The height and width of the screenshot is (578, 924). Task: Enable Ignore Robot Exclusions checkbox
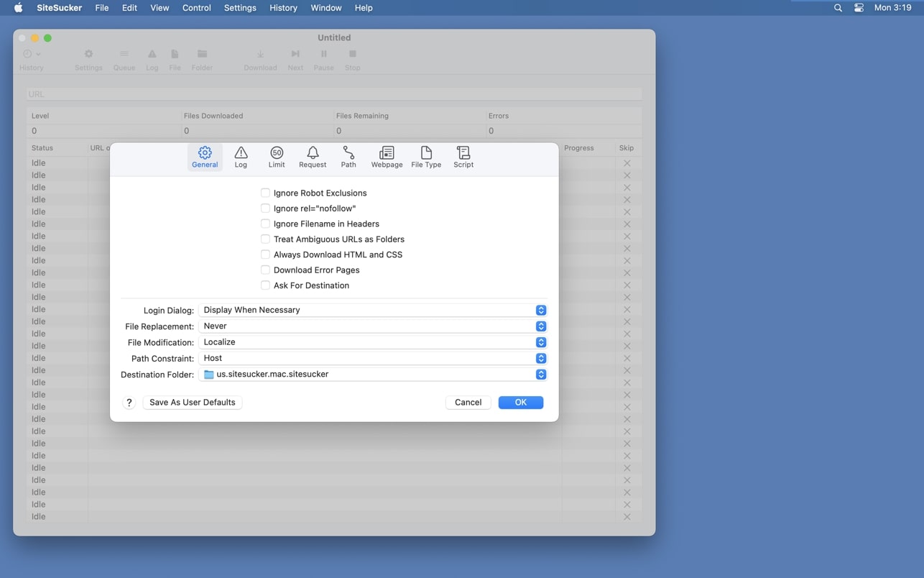pyautogui.click(x=265, y=193)
